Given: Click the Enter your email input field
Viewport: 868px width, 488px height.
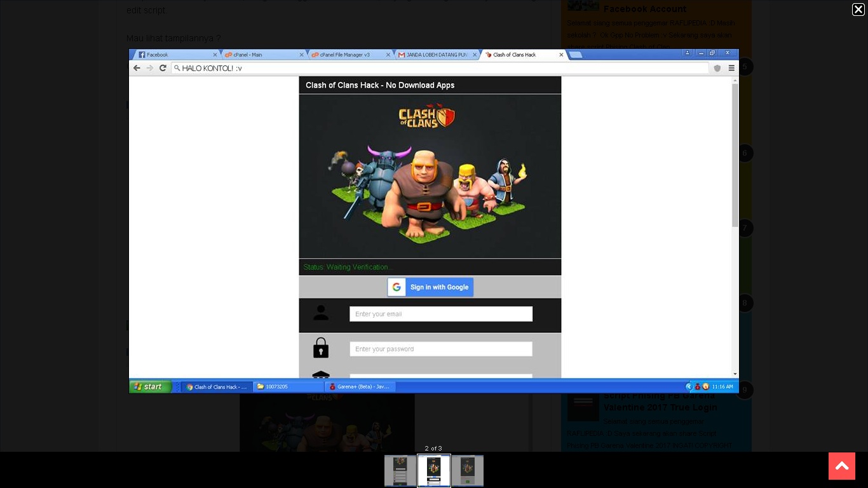Looking at the screenshot, I should tap(440, 313).
